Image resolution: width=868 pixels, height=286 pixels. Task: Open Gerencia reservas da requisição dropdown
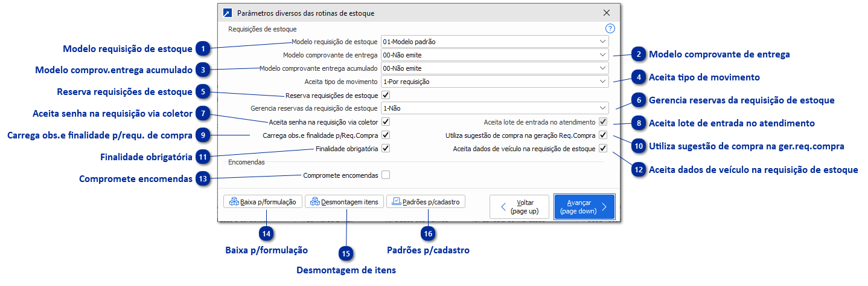(494, 108)
